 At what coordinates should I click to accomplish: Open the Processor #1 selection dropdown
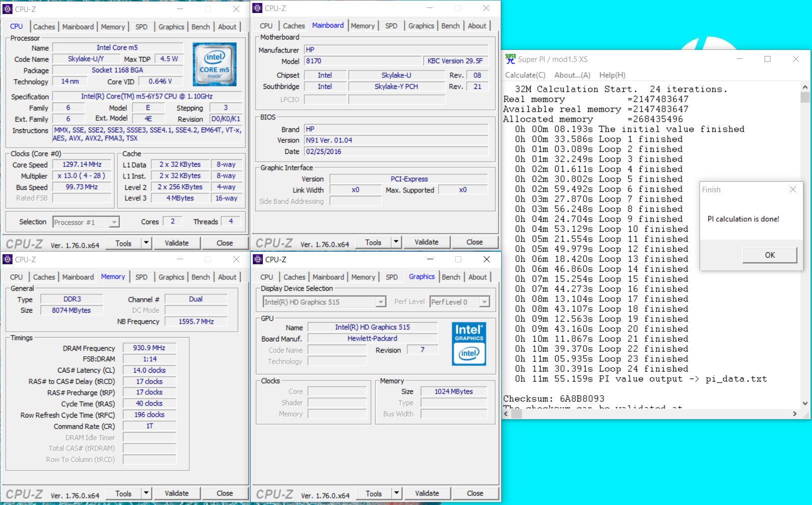pyautogui.click(x=114, y=222)
